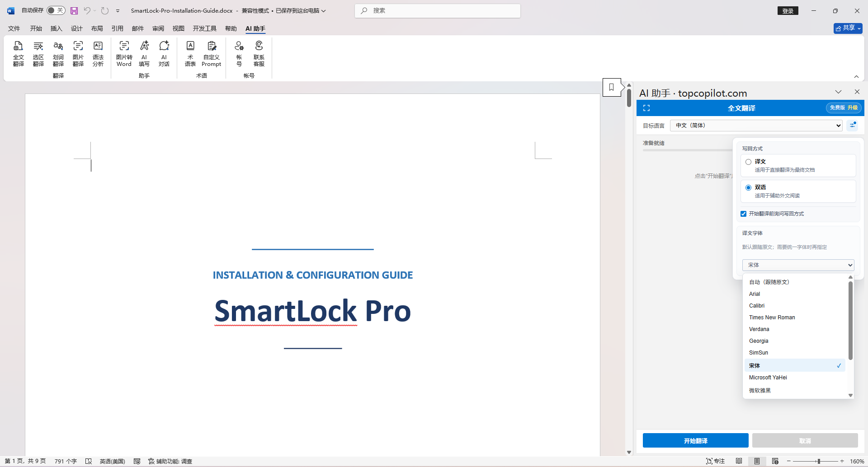Switch to the 开发工具 ribbon tab

205,28
